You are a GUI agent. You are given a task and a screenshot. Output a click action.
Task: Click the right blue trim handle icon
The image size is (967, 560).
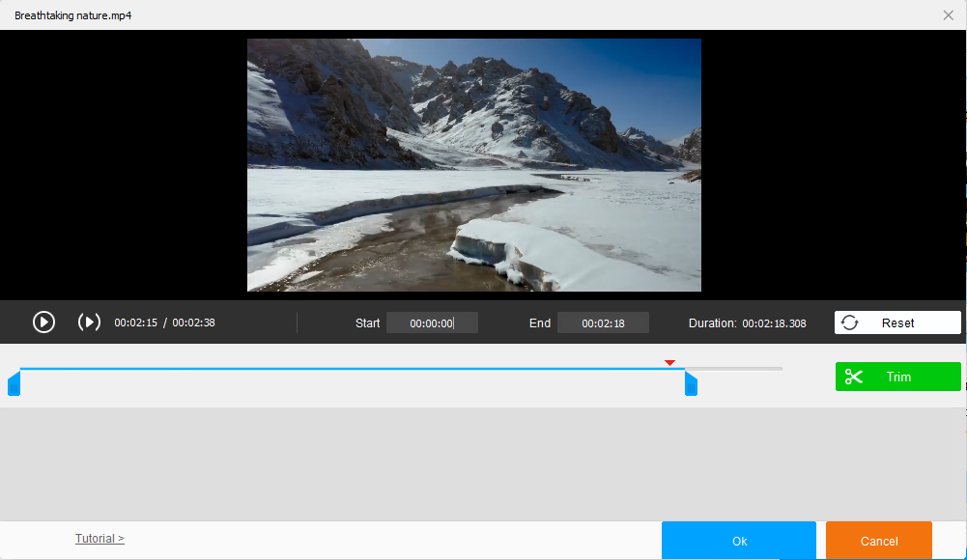click(691, 383)
